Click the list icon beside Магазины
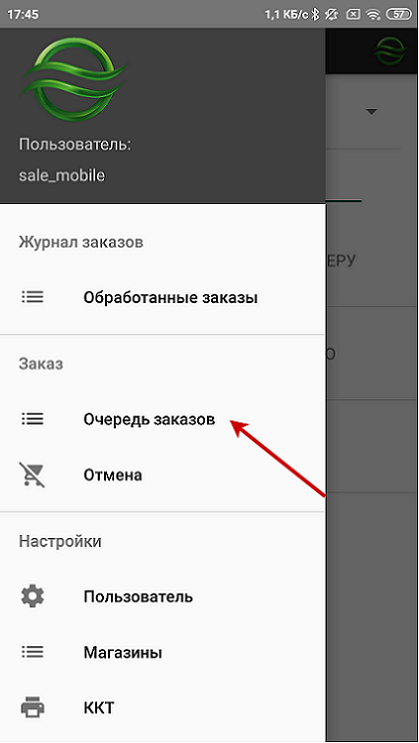This screenshot has height=743, width=419. point(33,652)
